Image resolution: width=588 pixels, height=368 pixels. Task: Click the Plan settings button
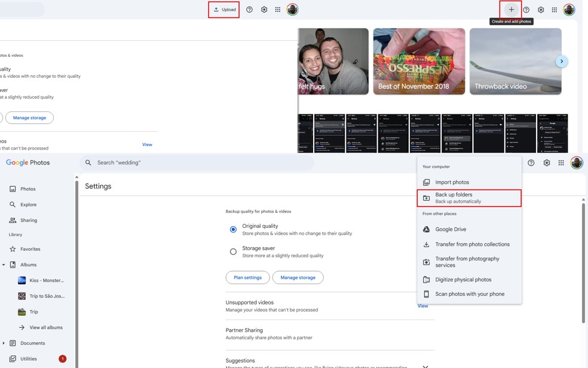(247, 278)
